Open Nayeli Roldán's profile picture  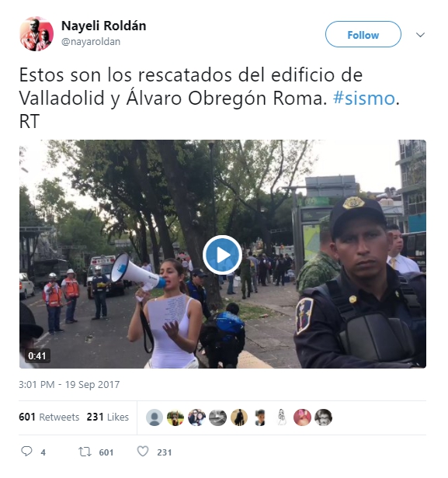click(x=36, y=33)
